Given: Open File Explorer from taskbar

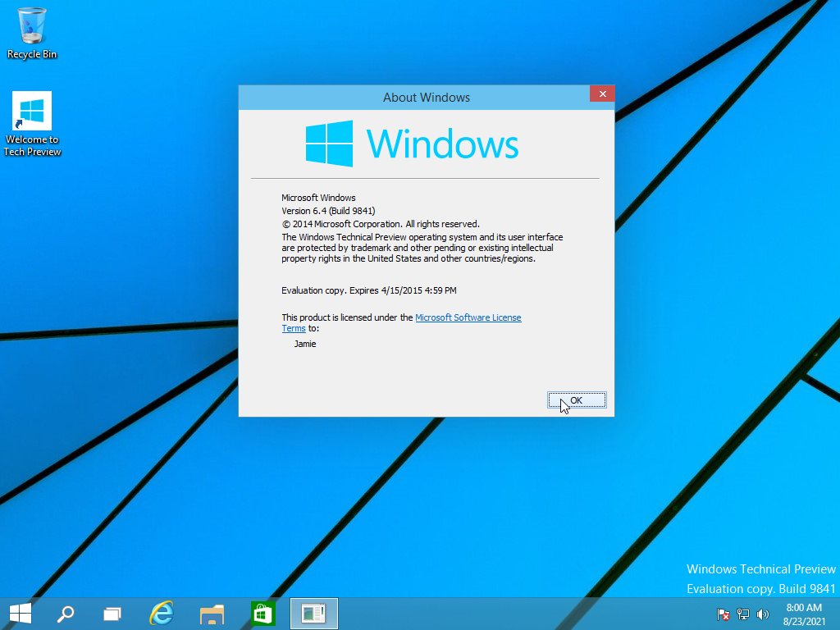Looking at the screenshot, I should coord(212,614).
